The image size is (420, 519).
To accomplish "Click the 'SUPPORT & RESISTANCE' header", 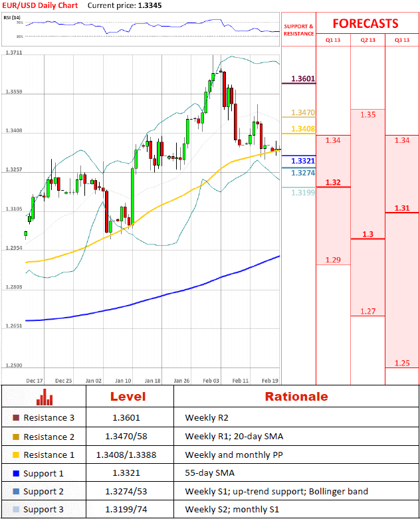I will (x=298, y=30).
